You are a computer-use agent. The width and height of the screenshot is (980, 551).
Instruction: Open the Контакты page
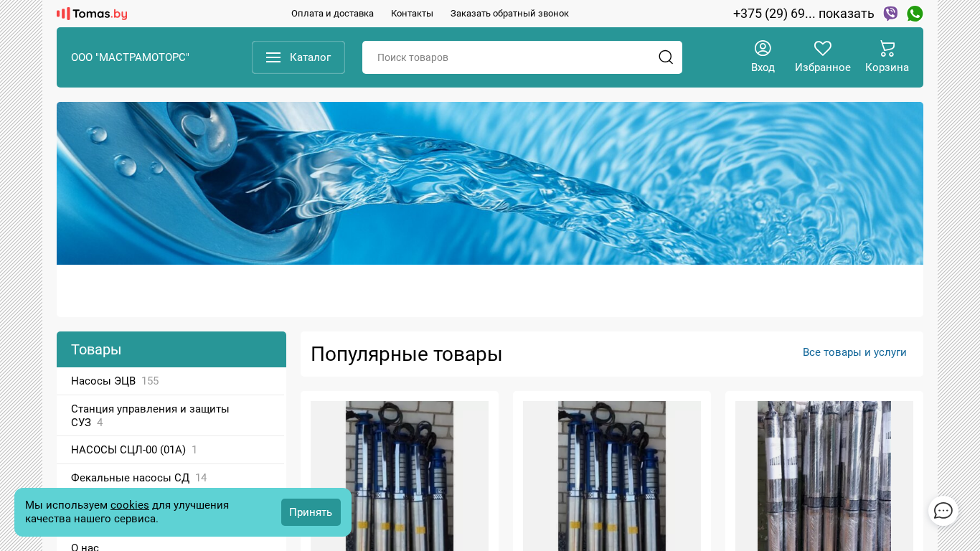tap(412, 14)
